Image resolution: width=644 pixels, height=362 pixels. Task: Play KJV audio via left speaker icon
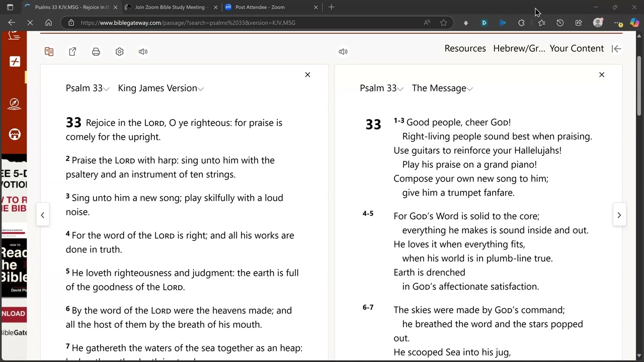point(143,52)
